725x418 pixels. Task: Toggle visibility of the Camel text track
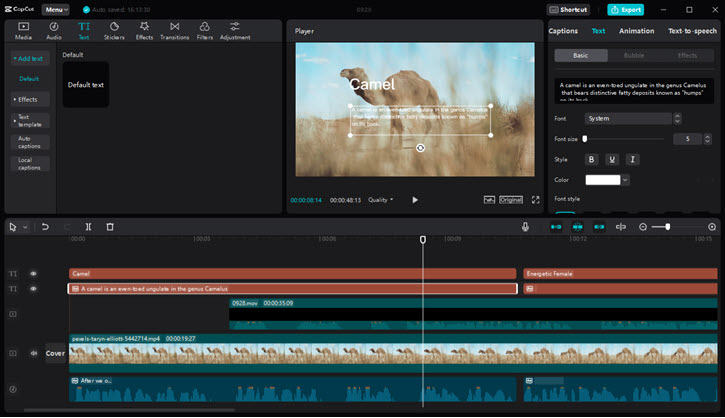tap(32, 273)
